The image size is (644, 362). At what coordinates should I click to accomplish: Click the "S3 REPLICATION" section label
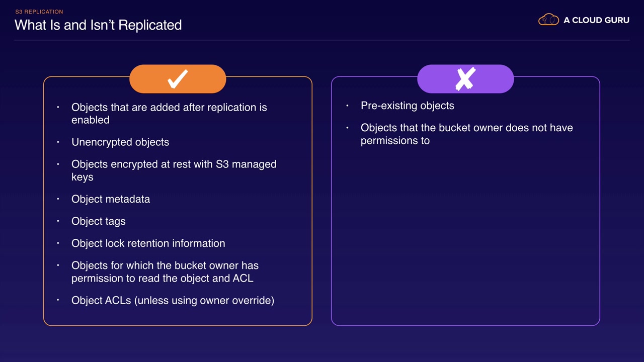pyautogui.click(x=39, y=12)
